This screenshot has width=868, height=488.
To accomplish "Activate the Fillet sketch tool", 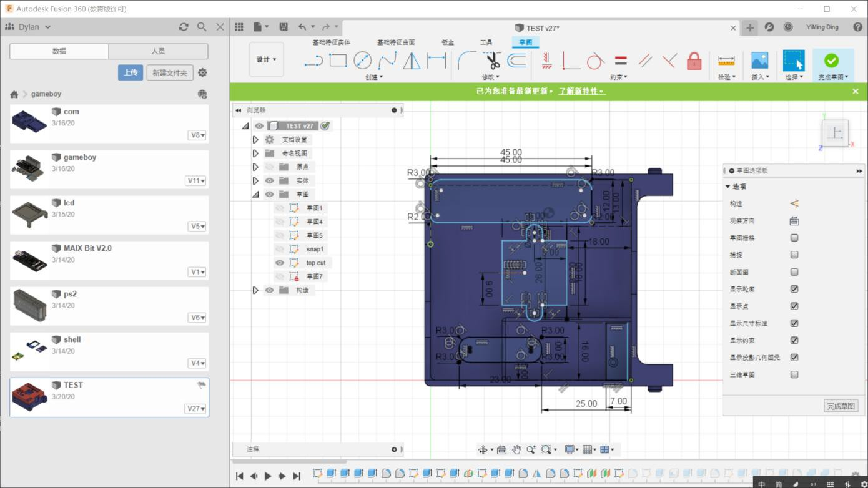I will 467,61.
